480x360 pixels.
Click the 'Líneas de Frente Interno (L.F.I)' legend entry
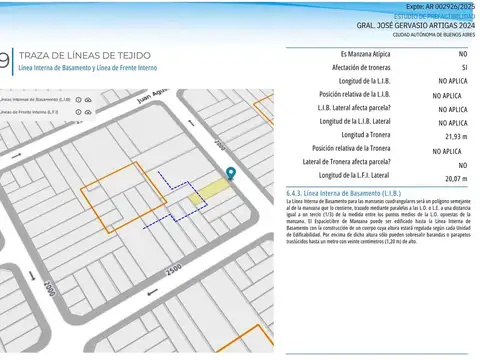[29, 112]
